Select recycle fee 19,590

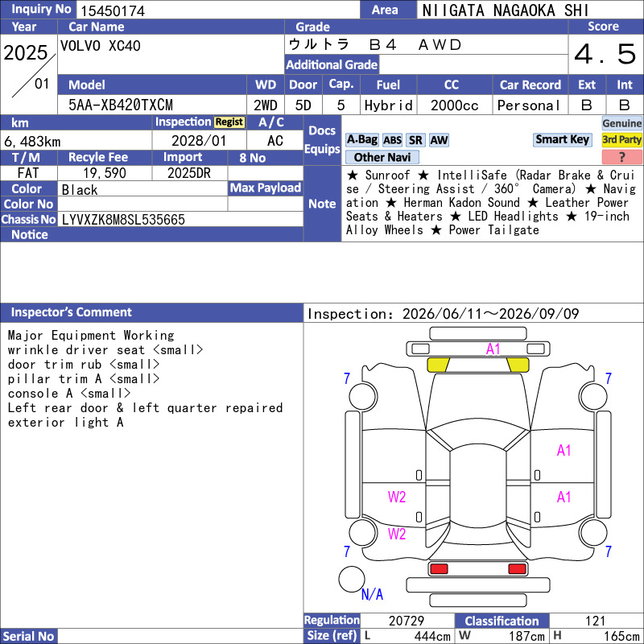coord(105,173)
